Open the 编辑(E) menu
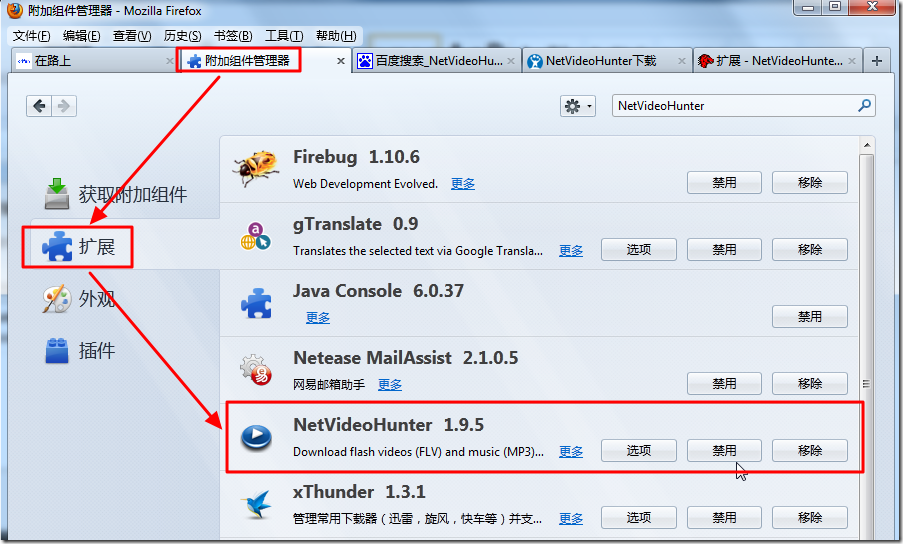This screenshot has width=903, height=544. coord(81,36)
